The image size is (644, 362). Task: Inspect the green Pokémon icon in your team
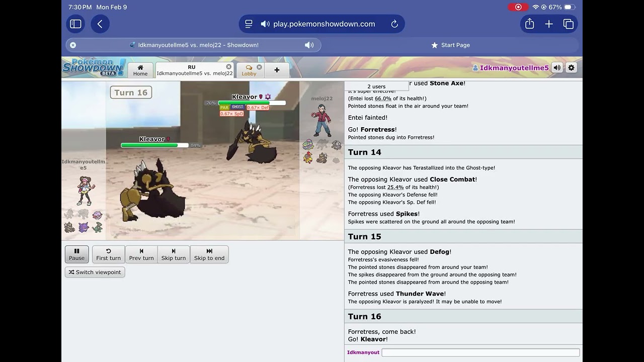tap(97, 227)
